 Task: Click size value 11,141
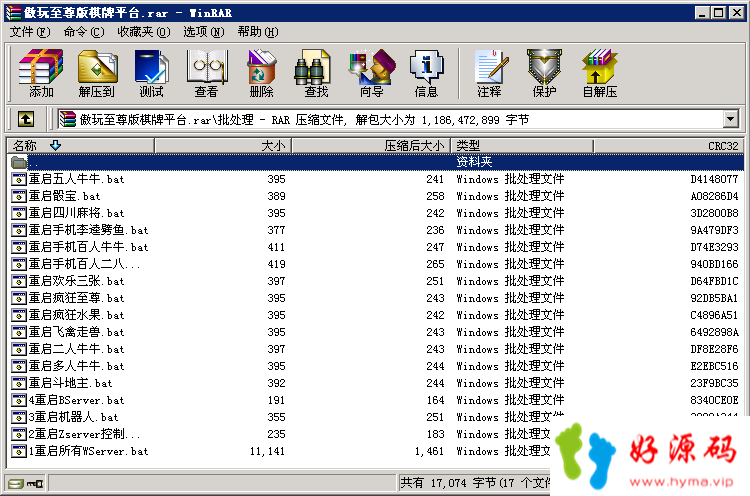(x=267, y=452)
